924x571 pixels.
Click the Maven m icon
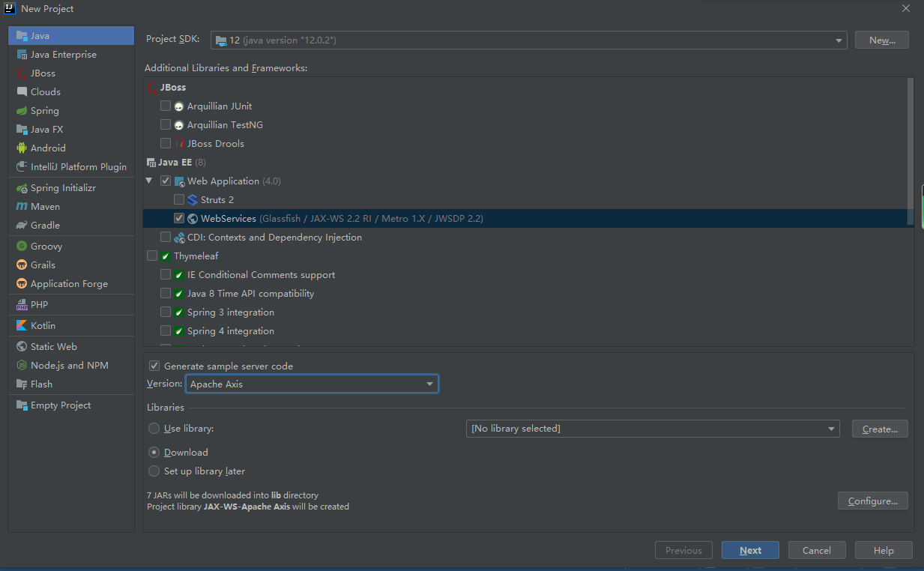(x=22, y=206)
